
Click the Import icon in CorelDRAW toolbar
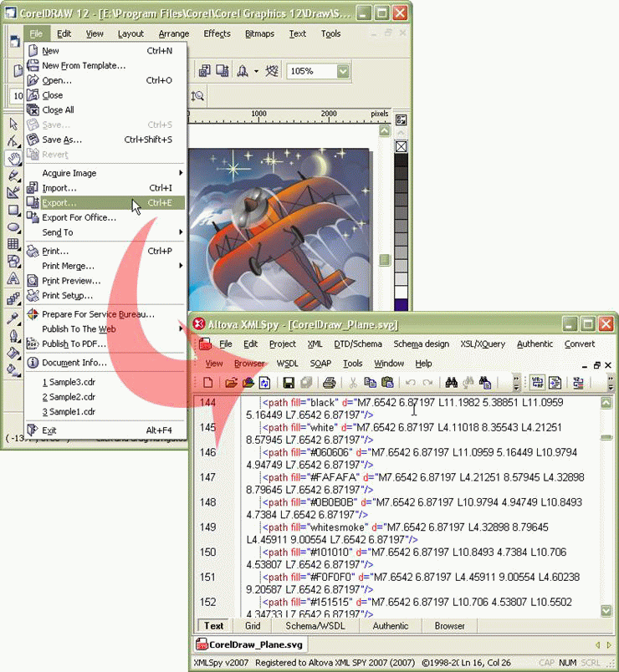[204, 71]
